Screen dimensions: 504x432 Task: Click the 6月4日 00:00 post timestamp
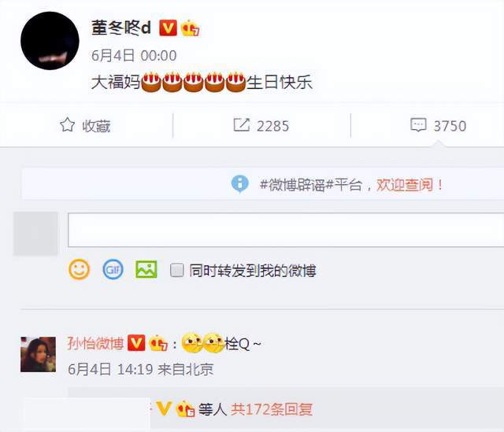[x=134, y=56]
